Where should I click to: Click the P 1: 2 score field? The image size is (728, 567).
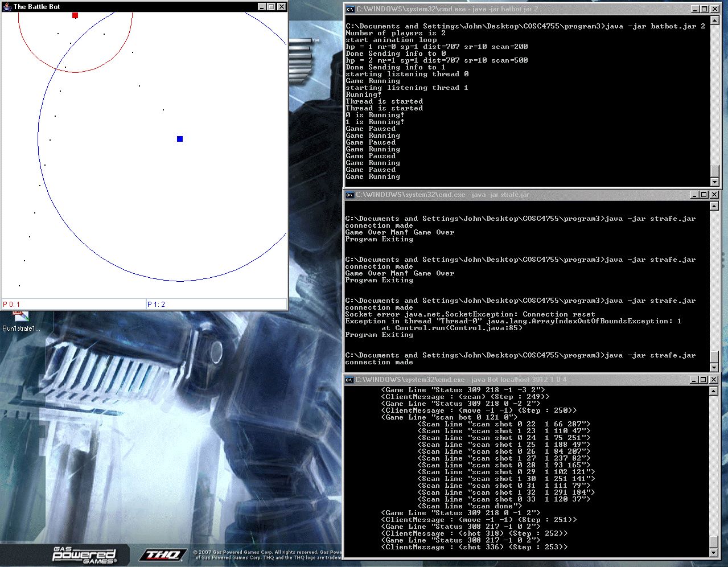click(x=216, y=305)
